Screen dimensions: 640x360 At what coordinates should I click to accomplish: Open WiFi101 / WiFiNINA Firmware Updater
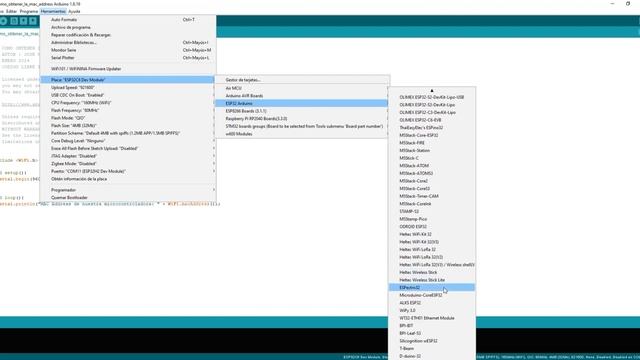tap(127, 69)
